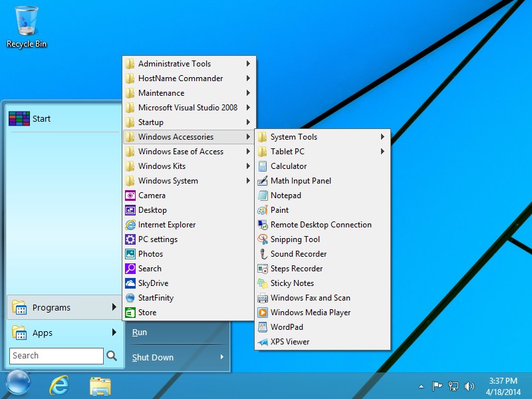Open File Explorer from the taskbar
This screenshot has width=532, height=399.
point(100,386)
